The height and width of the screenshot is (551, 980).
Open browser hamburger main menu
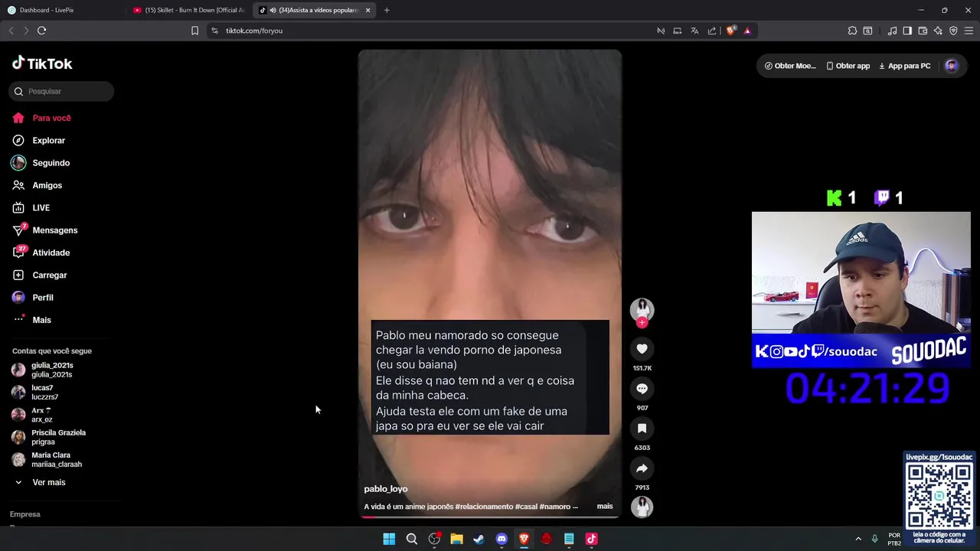[969, 31]
